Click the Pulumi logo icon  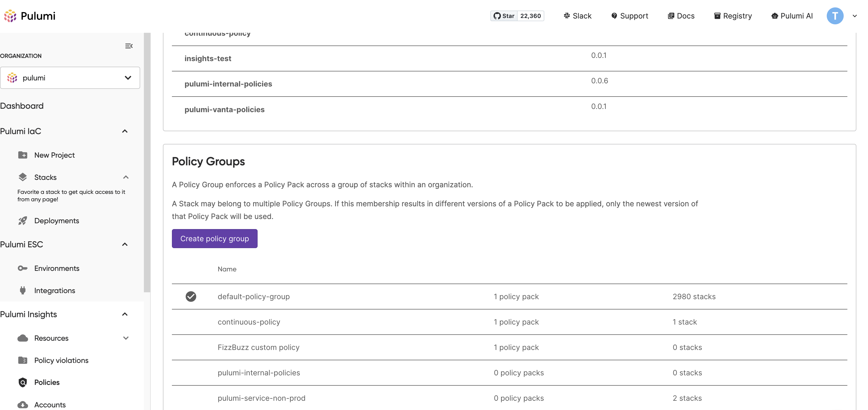(10, 16)
